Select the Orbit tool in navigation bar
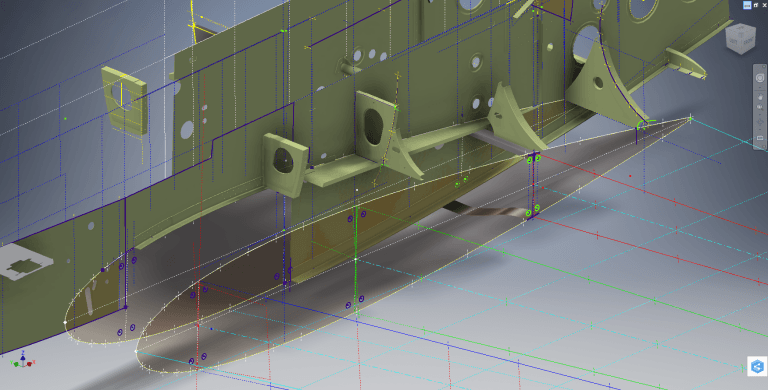 [x=760, y=122]
